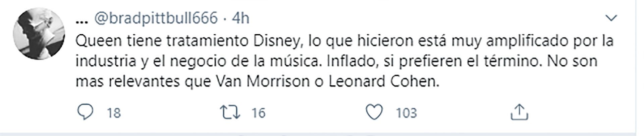644x136 pixels.
Task: Click the reply count 18
Action: tap(114, 113)
